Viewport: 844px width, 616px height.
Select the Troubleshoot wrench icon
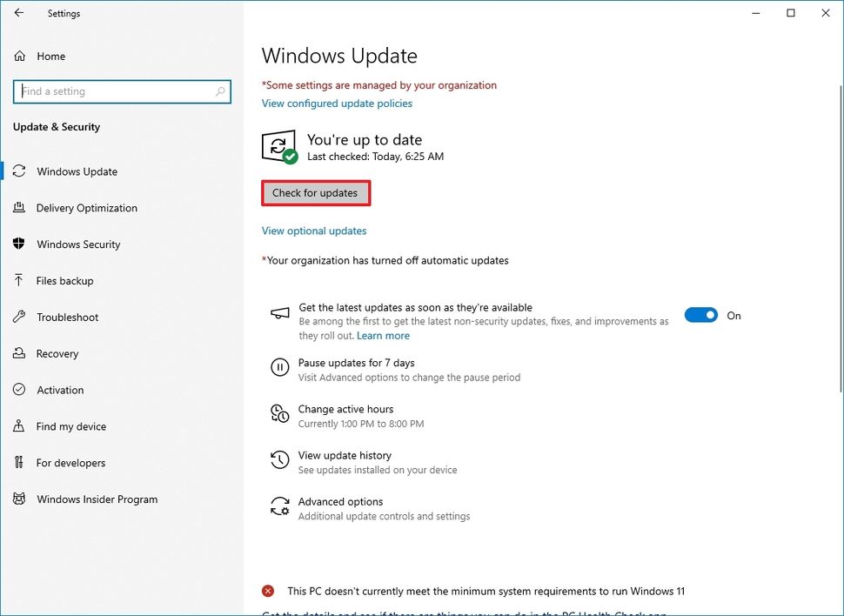coord(20,317)
